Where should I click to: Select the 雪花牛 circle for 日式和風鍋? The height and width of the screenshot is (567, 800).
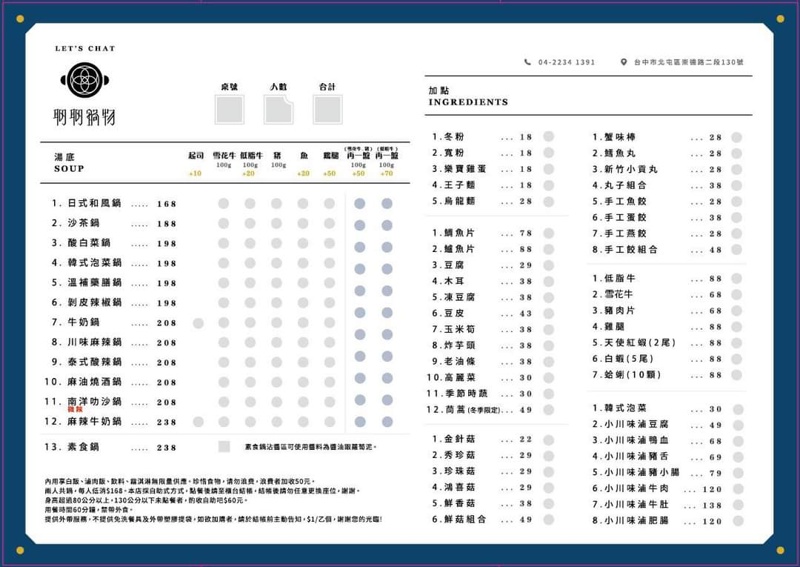point(223,203)
